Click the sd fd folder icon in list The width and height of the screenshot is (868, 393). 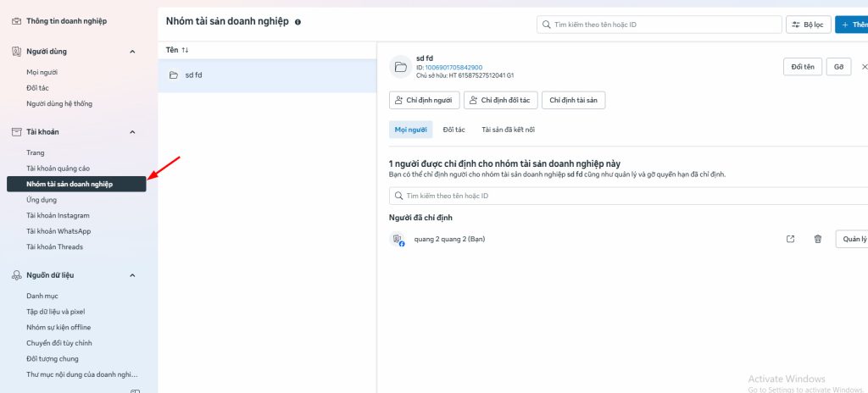[x=173, y=75]
